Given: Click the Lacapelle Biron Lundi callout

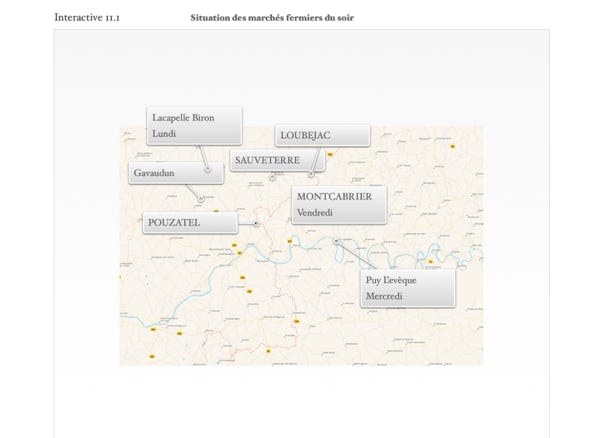Looking at the screenshot, I should click(194, 125).
